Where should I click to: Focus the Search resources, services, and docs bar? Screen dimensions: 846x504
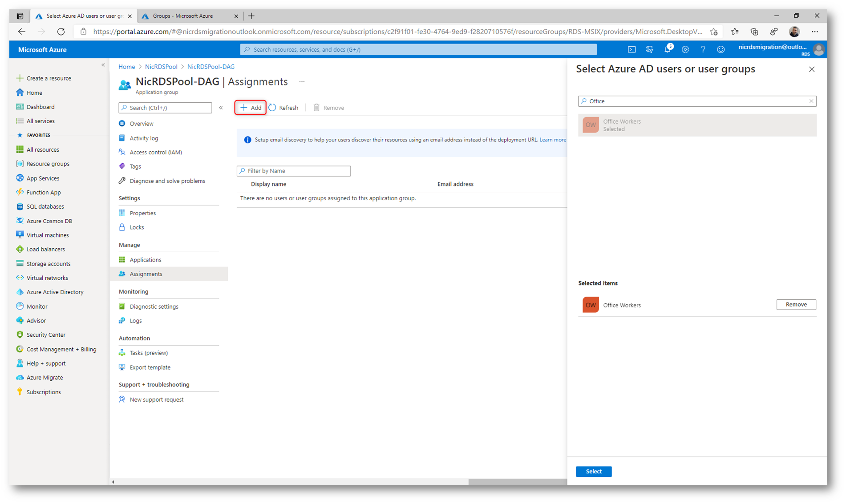pos(418,49)
